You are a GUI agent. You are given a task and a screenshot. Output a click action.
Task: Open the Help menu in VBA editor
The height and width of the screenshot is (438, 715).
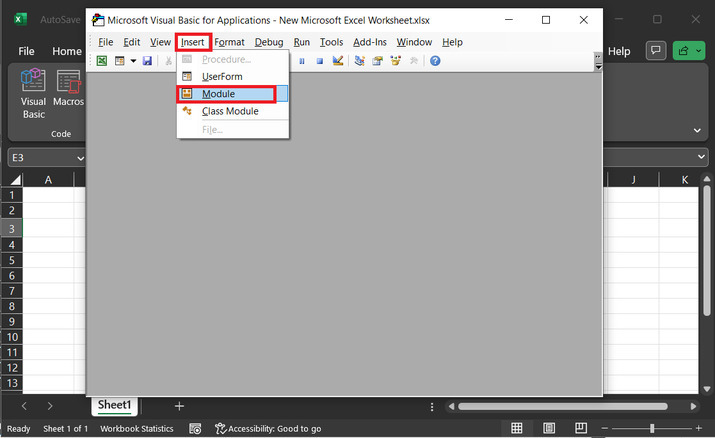click(x=452, y=42)
